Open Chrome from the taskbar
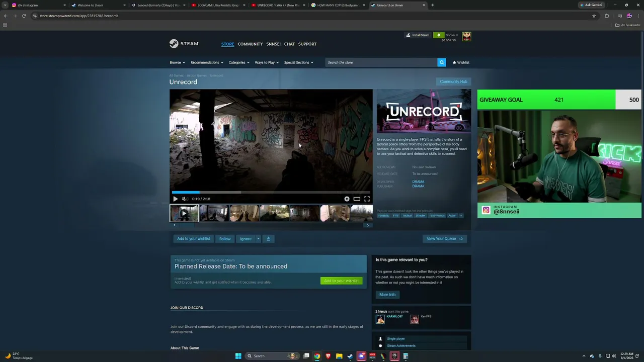Screen dimensions: 644x362 coord(317,356)
